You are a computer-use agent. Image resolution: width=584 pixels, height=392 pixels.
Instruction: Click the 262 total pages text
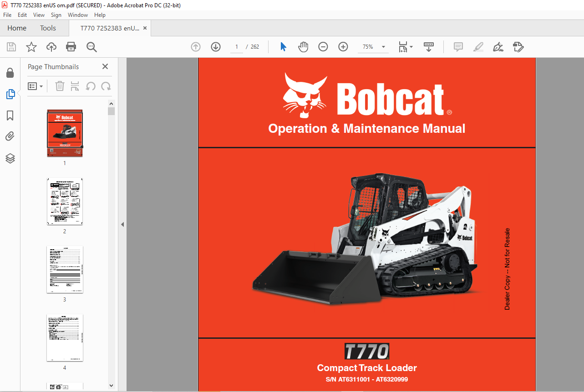pyautogui.click(x=255, y=47)
